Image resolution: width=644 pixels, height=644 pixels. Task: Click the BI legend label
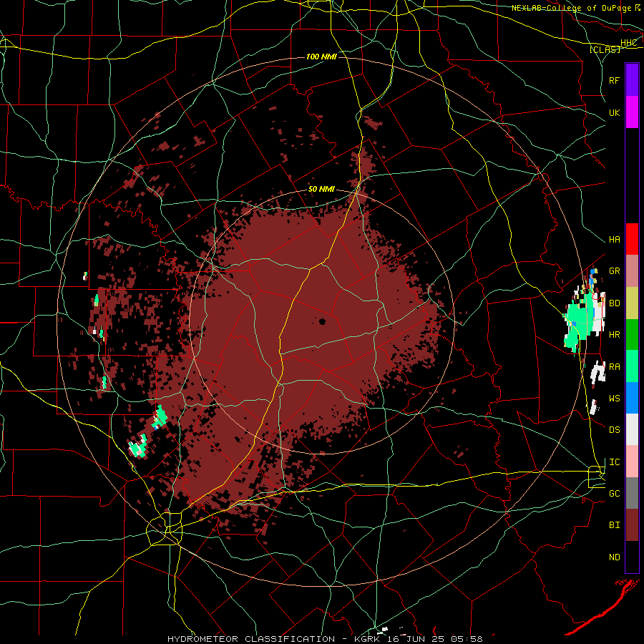point(614,525)
